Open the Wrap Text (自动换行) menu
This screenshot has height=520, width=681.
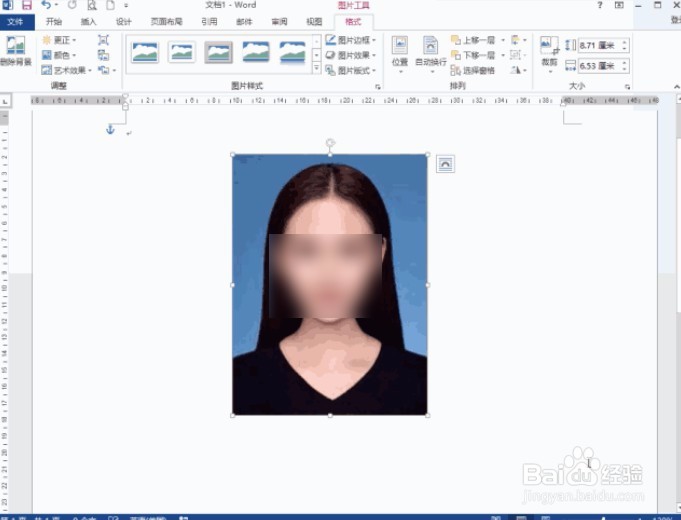431,54
